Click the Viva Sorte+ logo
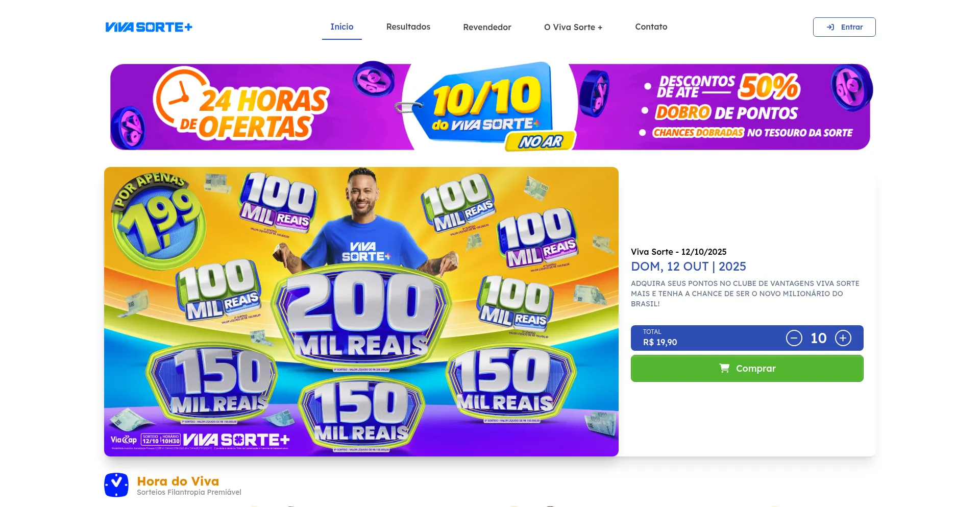The width and height of the screenshot is (980, 507). click(x=149, y=27)
